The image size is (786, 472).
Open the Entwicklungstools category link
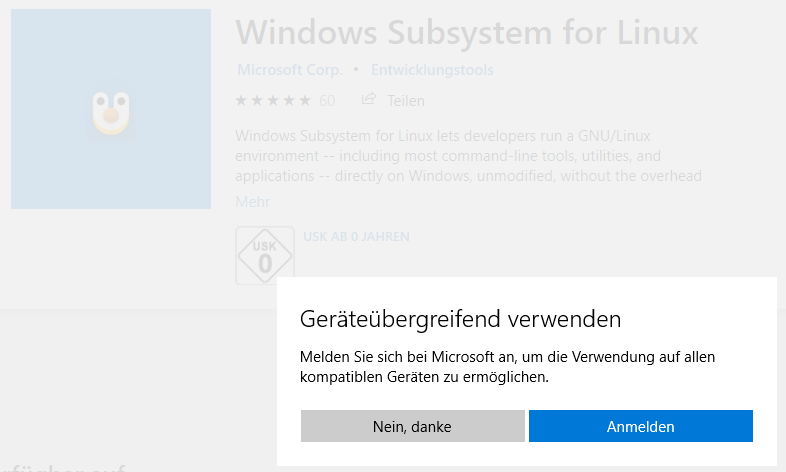[x=431, y=70]
